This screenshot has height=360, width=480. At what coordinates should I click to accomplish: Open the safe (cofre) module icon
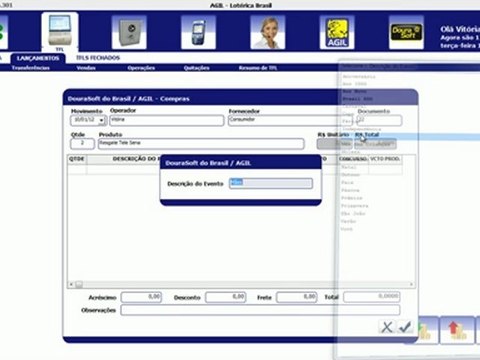click(129, 32)
